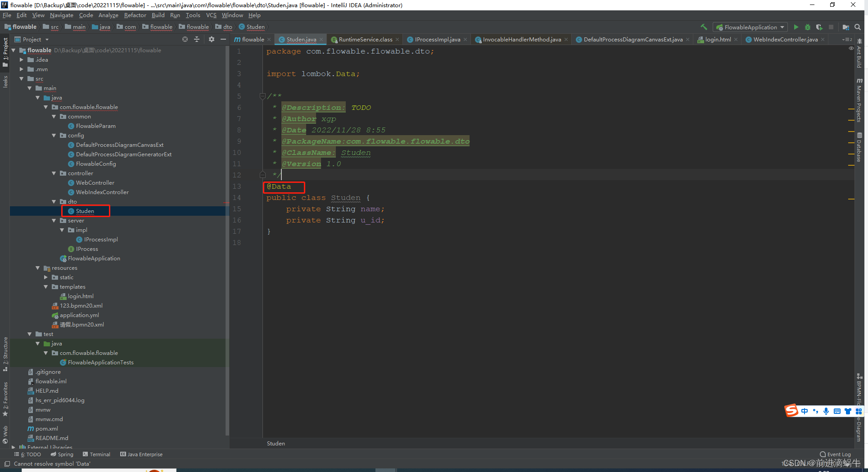
Task: Build the project using the hammer icon
Action: (x=704, y=27)
